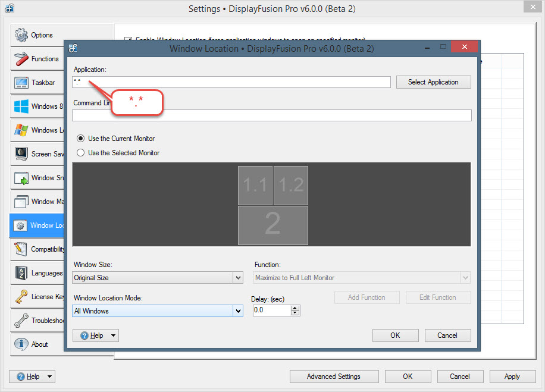Expand the Help dropdown in the dialog
Screen dimensions: 545x392
point(113,335)
